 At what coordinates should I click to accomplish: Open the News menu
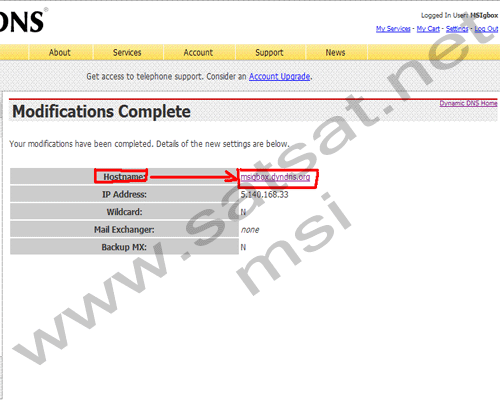click(x=335, y=53)
